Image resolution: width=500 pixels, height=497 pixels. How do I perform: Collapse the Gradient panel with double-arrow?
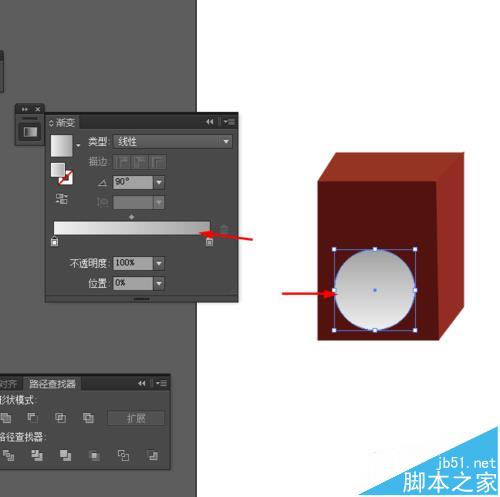coord(209,122)
